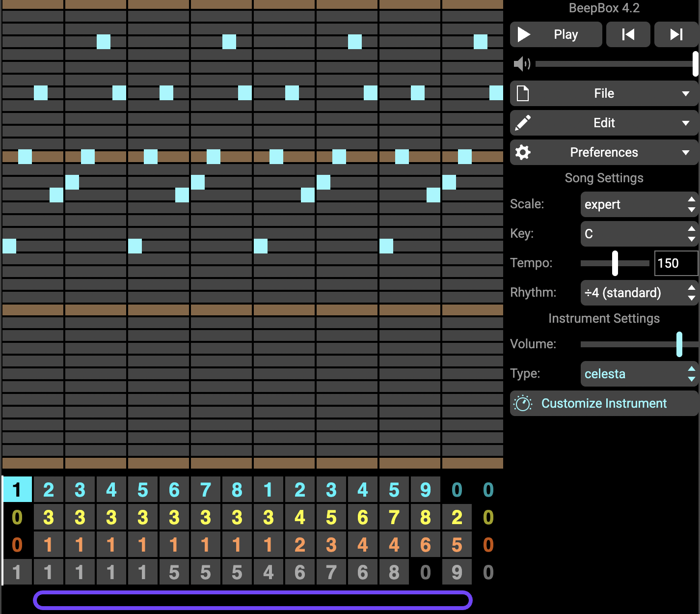Viewport: 700px width, 614px height.
Task: Open the instrument Type dropdown celesta
Action: (x=639, y=374)
